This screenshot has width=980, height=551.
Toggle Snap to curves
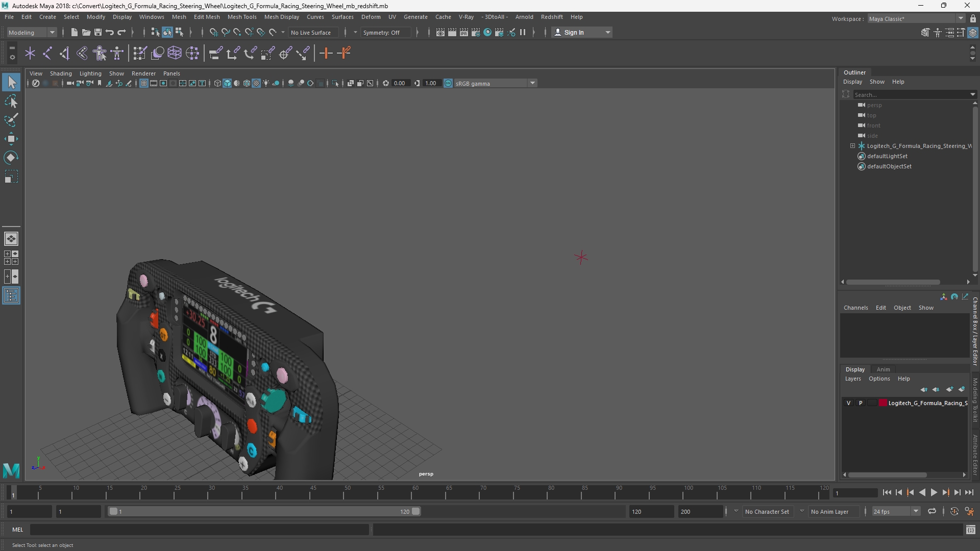tap(225, 32)
